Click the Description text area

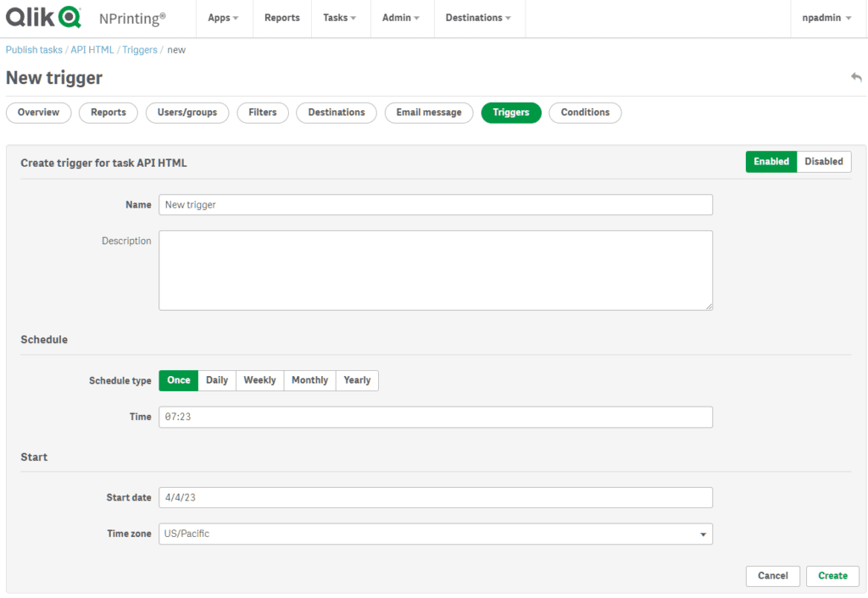[x=435, y=270]
